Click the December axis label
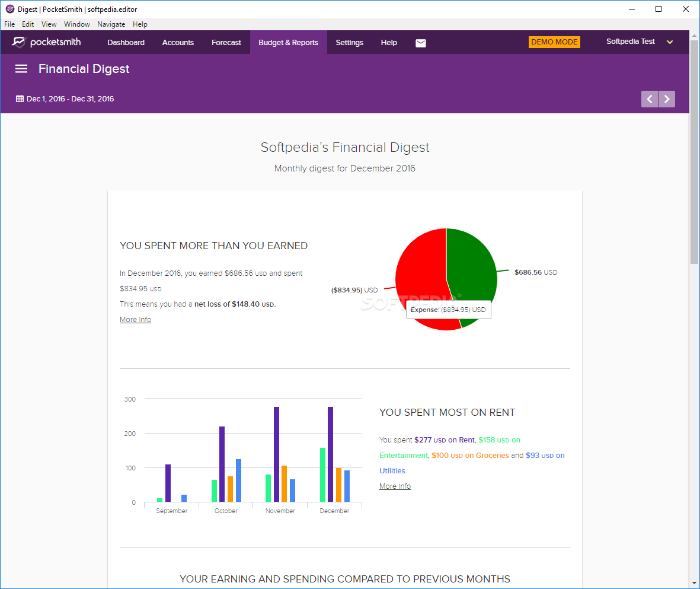Screen dimensions: 700x589 [334, 511]
